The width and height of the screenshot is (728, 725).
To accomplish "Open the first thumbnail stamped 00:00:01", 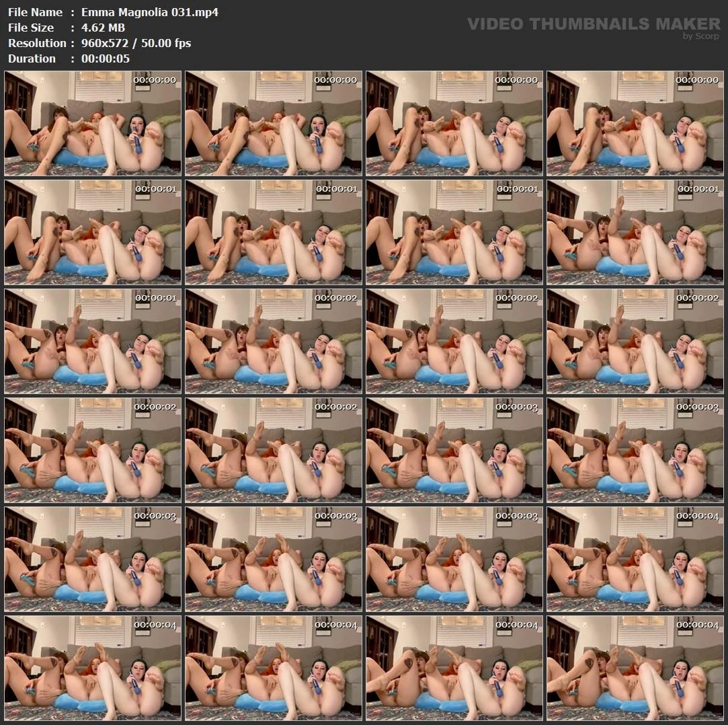I will coord(92,232).
